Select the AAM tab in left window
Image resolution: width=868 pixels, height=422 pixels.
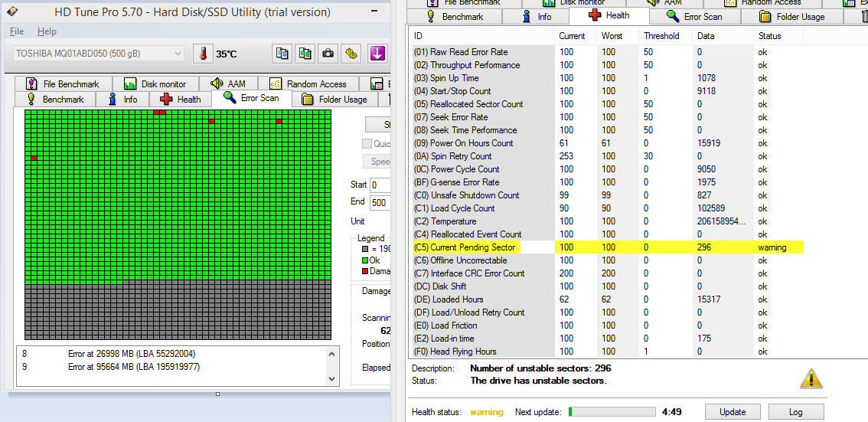coord(229,83)
